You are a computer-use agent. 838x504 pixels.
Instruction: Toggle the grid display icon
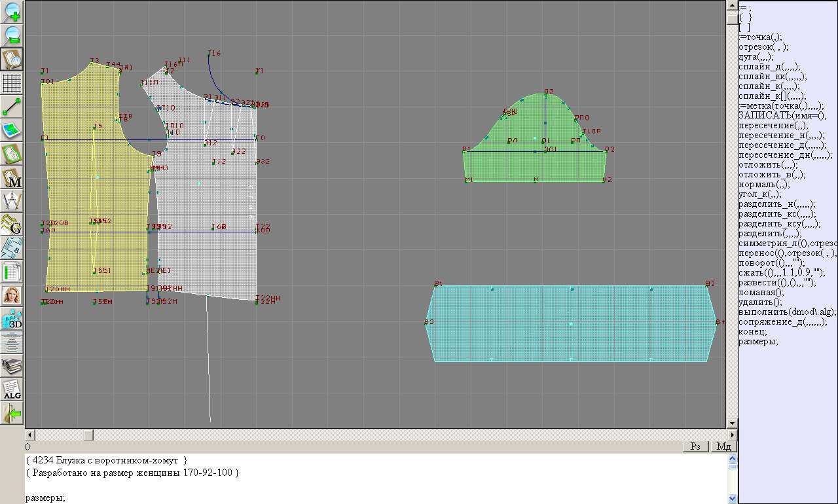pos(12,83)
